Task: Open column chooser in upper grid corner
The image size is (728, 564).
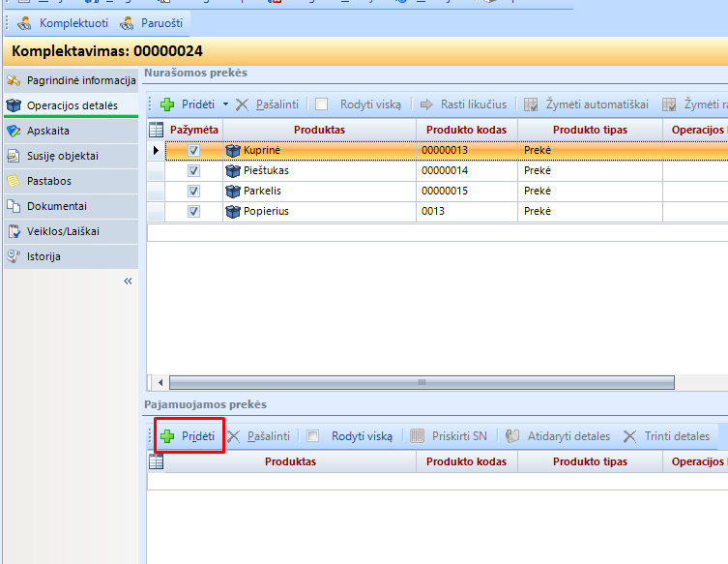Action: coord(156,130)
